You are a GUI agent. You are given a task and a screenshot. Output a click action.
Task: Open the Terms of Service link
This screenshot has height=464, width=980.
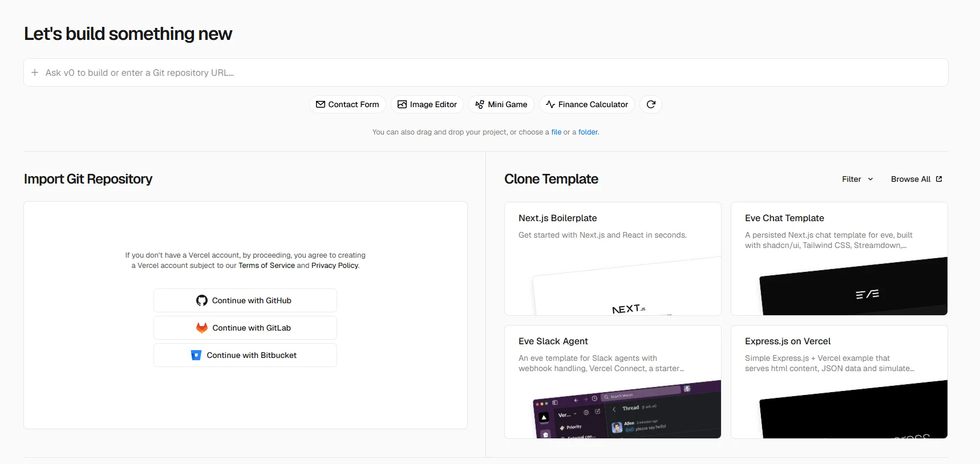pyautogui.click(x=266, y=266)
